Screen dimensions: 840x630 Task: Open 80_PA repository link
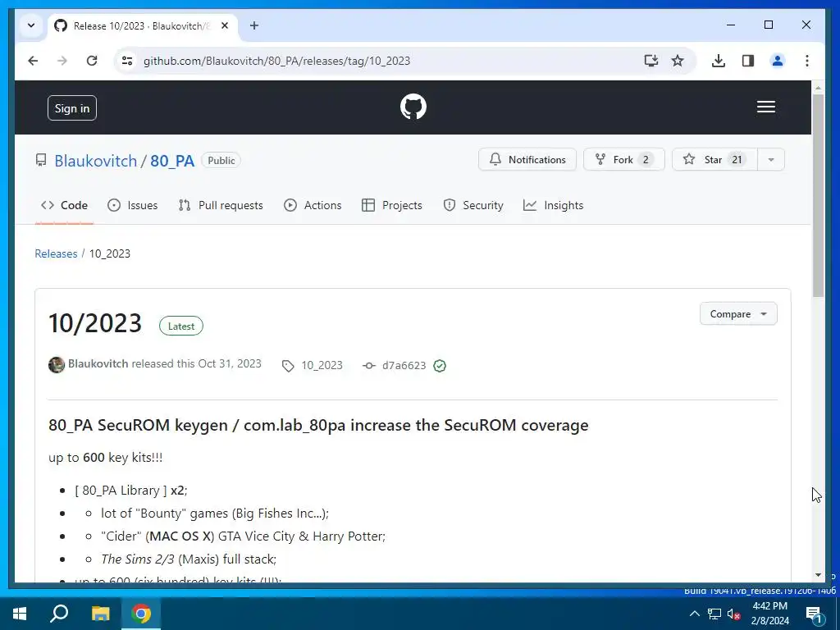click(172, 161)
